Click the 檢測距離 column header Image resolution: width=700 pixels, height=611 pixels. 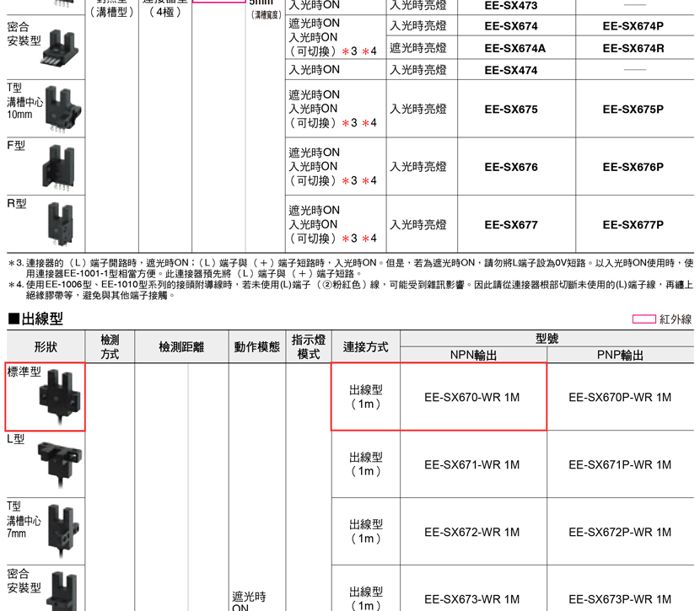pos(181,347)
